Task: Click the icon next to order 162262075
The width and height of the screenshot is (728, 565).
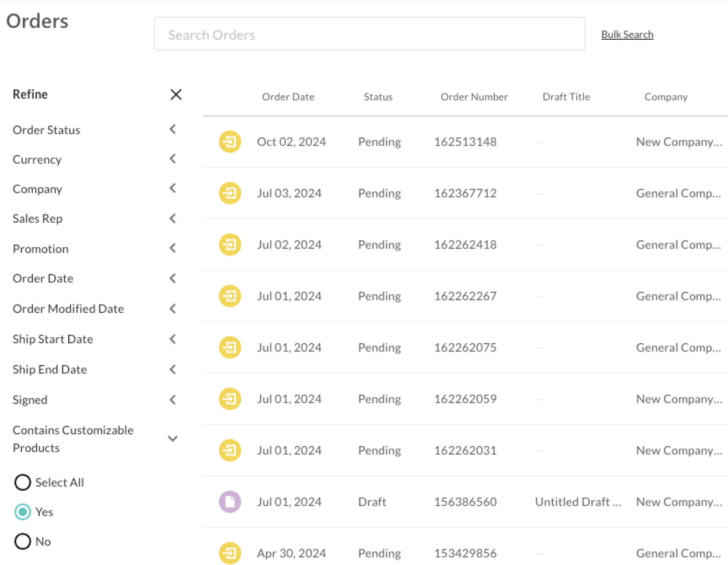Action: (x=230, y=347)
